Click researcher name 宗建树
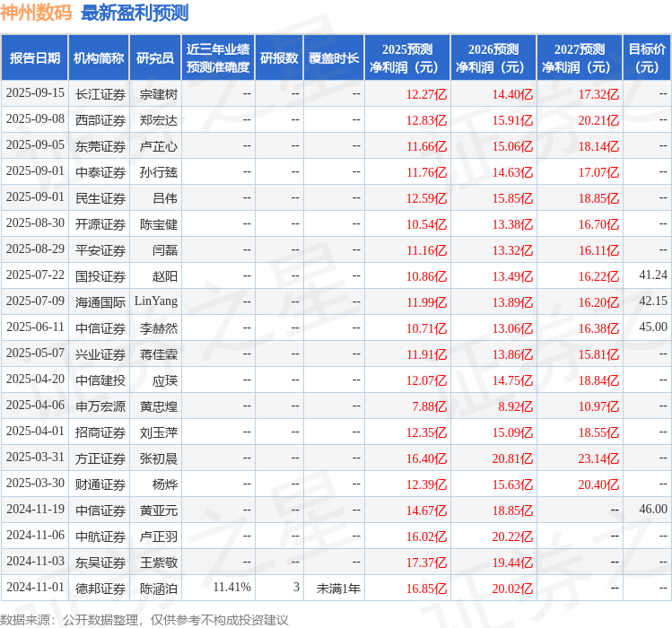 (x=159, y=94)
